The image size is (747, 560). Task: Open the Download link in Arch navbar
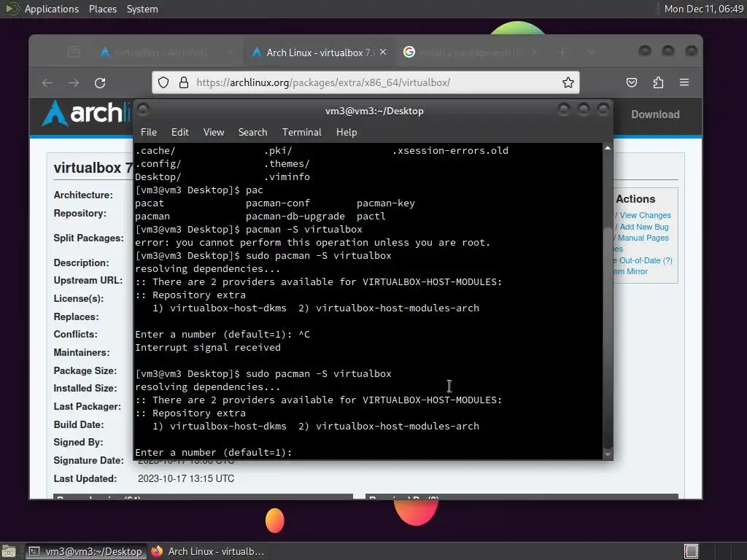point(655,114)
